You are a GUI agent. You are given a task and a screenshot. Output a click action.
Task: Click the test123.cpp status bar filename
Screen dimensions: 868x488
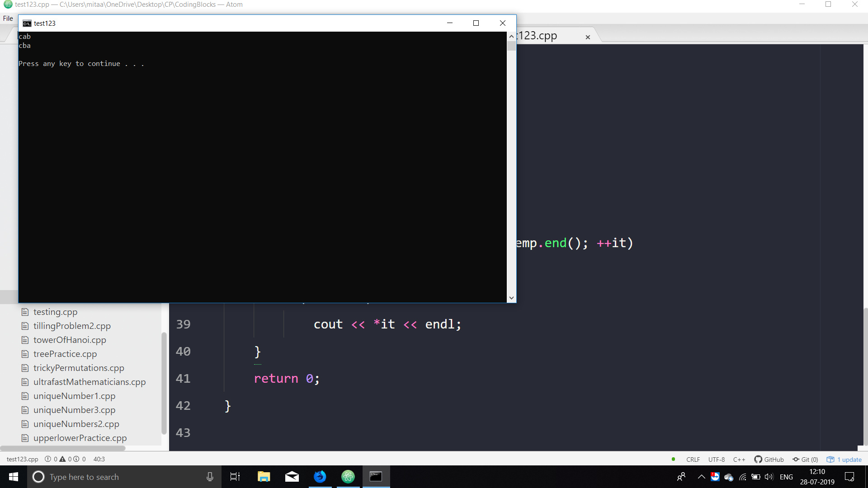click(23, 459)
